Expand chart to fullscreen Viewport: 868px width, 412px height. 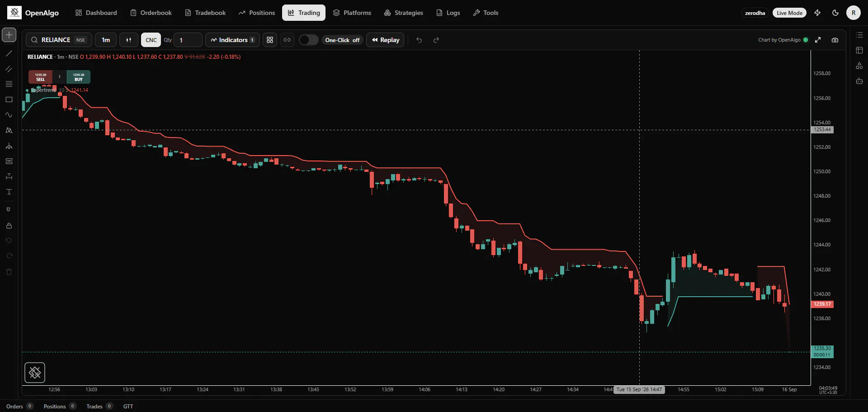(818, 40)
